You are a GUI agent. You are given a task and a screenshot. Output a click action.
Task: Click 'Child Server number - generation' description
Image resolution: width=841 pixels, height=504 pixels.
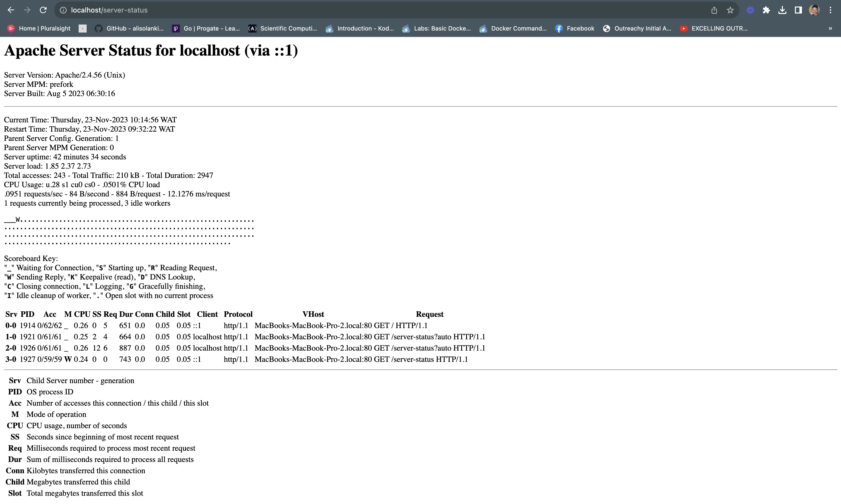tap(81, 381)
